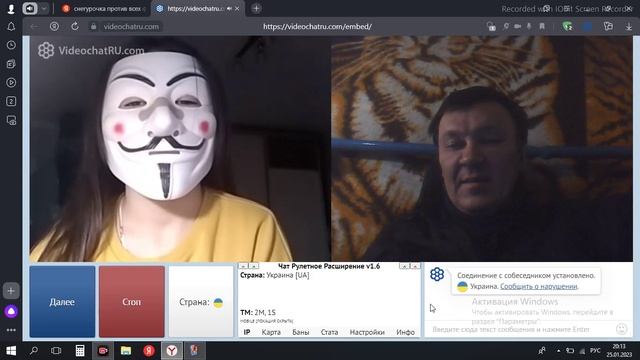Image resolution: width=640 pixels, height=360 pixels.
Task: Click 'Сообщить о нарушении' report link
Action: pyautogui.click(x=539, y=287)
